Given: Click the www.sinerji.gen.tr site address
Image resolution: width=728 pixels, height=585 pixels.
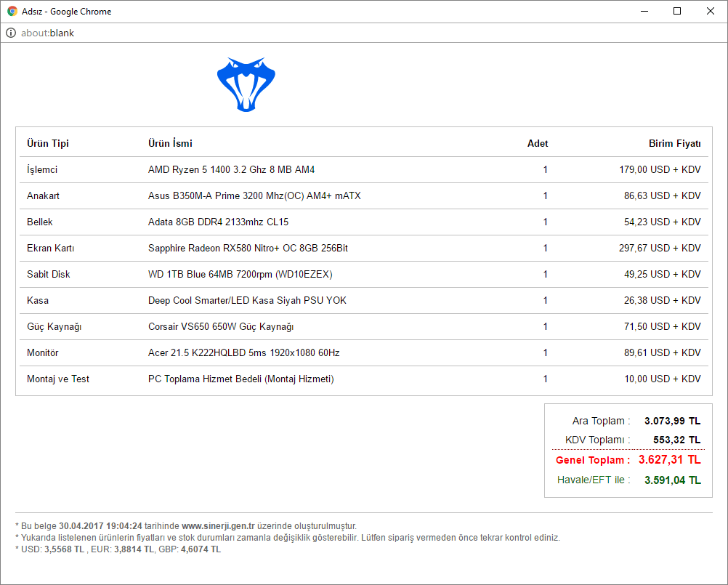Looking at the screenshot, I should pyautogui.click(x=218, y=526).
